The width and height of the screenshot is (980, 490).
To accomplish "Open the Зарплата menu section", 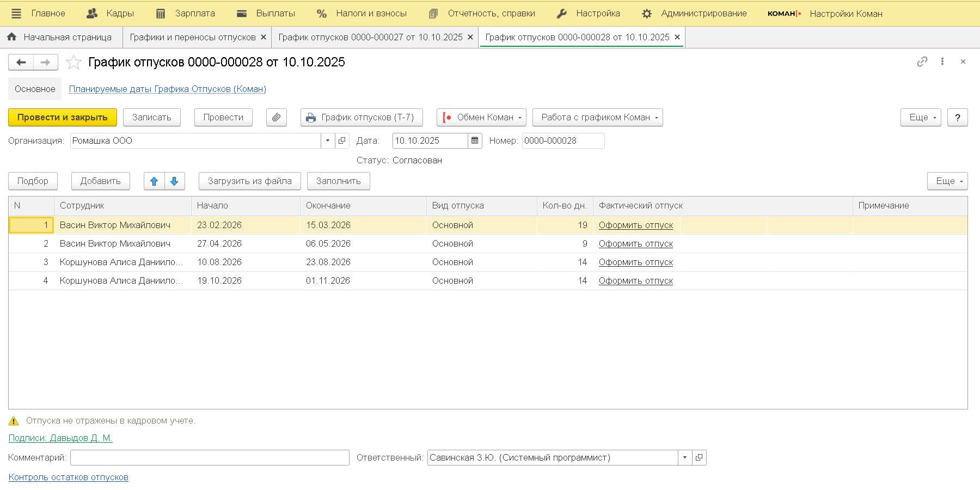I will [185, 14].
